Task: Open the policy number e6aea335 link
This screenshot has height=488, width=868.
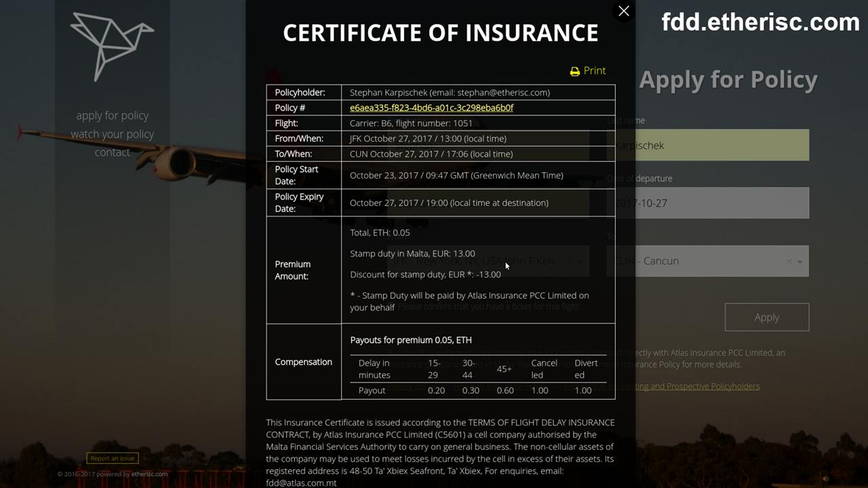Action: [x=431, y=108]
